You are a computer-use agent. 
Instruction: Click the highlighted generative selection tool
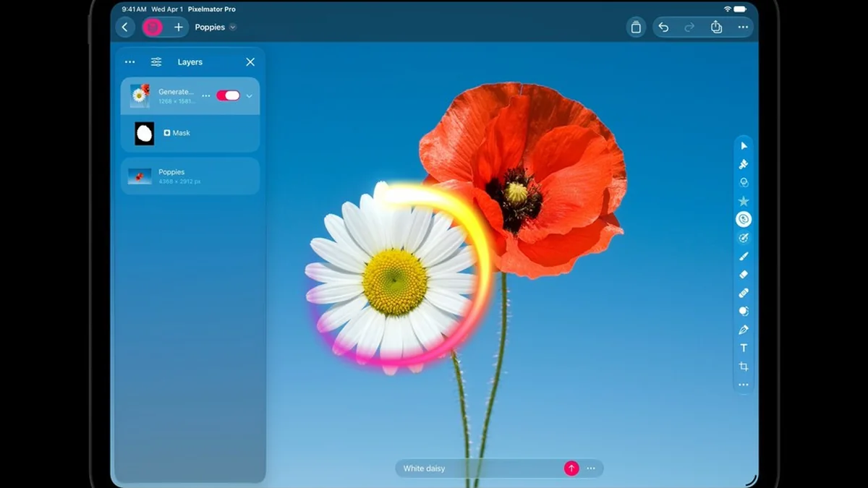[744, 219]
